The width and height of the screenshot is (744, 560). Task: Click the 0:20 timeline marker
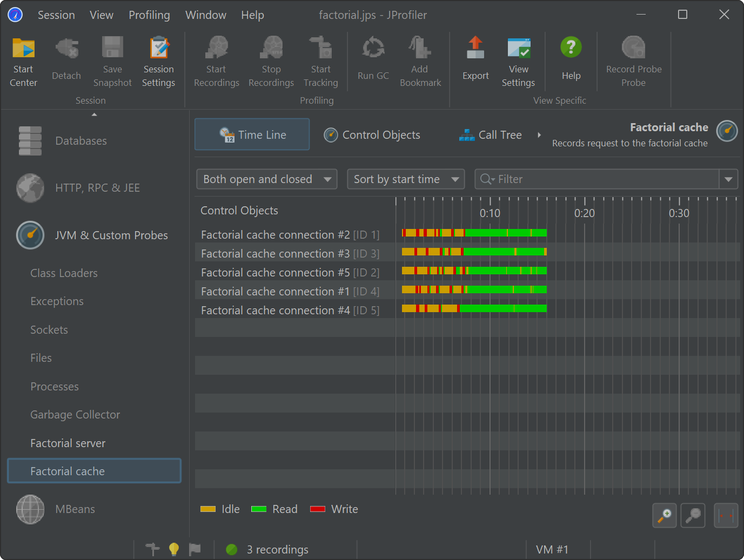585,213
